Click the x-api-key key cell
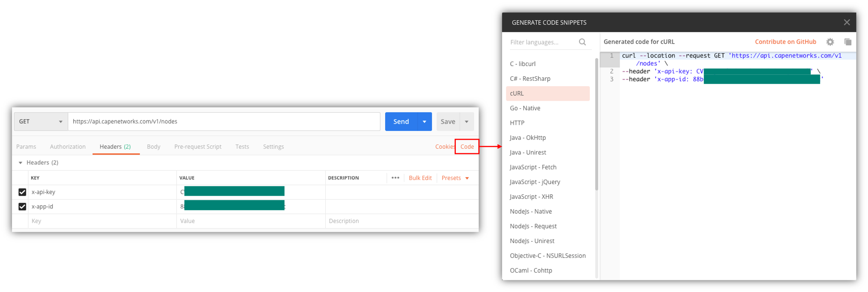The height and width of the screenshot is (292, 868). [x=102, y=192]
